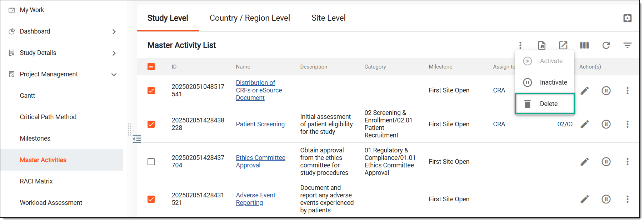Open the Distribution of CRFs or eSource Document link

point(259,90)
